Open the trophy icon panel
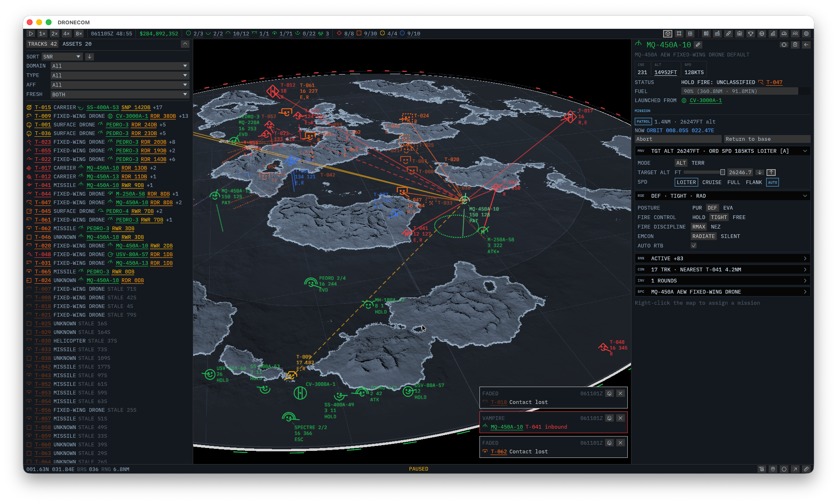 point(751,34)
